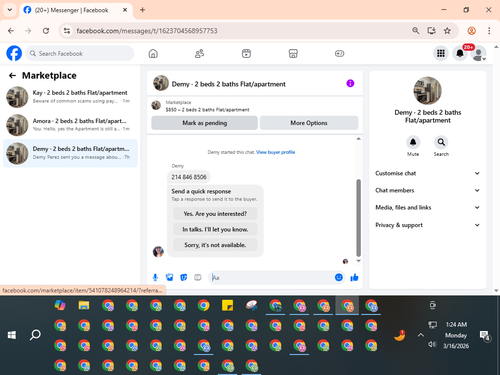Screen dimensions: 500x375
Task: Go back using the Marketplace back arrow
Action: tap(12, 76)
